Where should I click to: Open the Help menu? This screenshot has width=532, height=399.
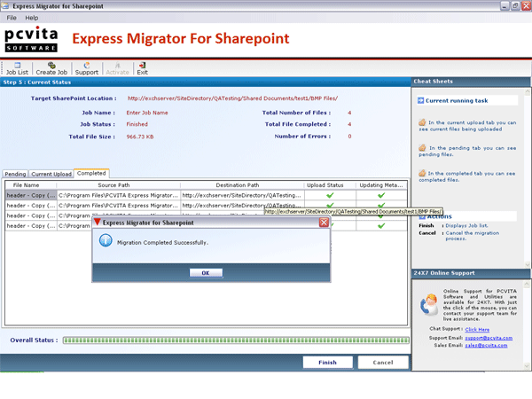[32, 18]
